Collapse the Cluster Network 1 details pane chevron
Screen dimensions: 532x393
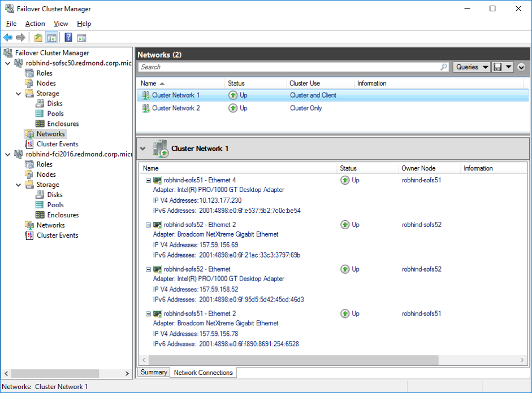pos(143,149)
